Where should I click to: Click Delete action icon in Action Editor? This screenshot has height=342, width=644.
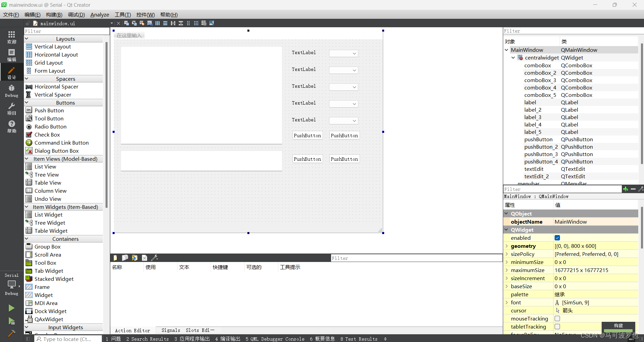[x=145, y=258]
